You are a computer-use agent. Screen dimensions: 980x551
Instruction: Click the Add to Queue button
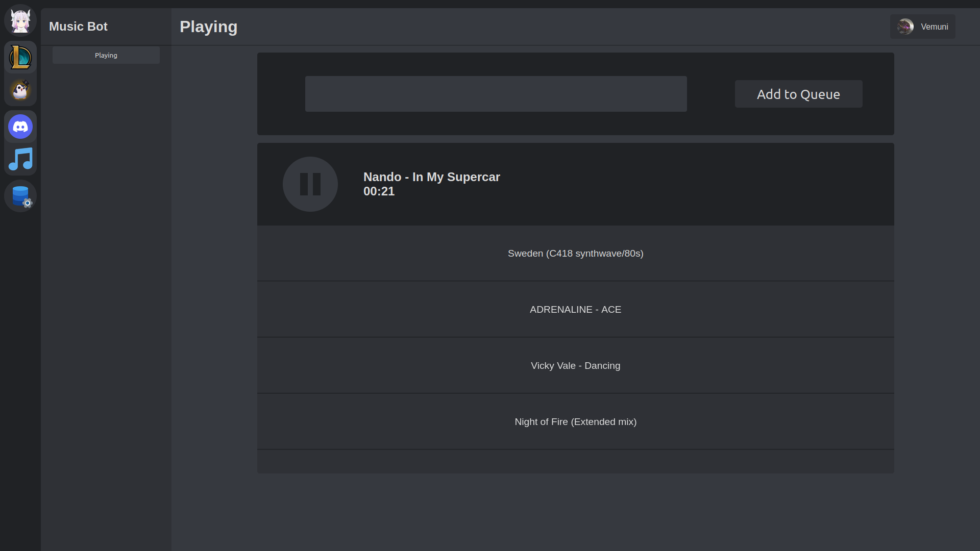coord(799,94)
